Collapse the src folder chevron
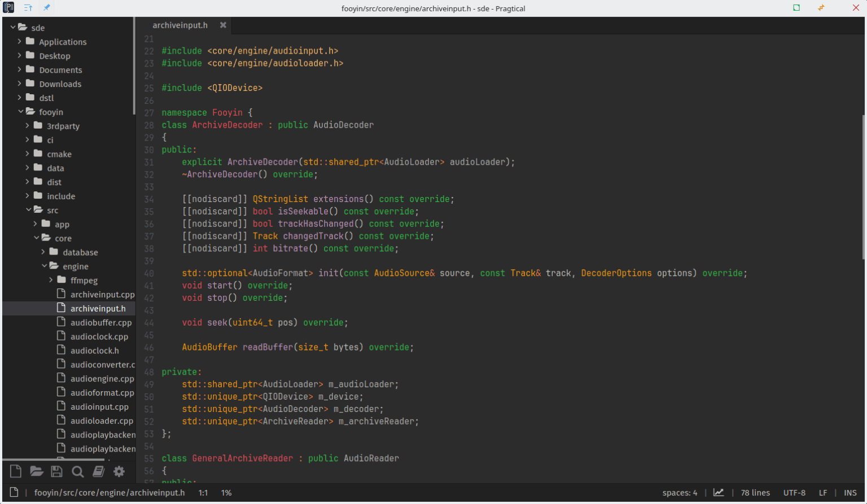 tap(29, 210)
